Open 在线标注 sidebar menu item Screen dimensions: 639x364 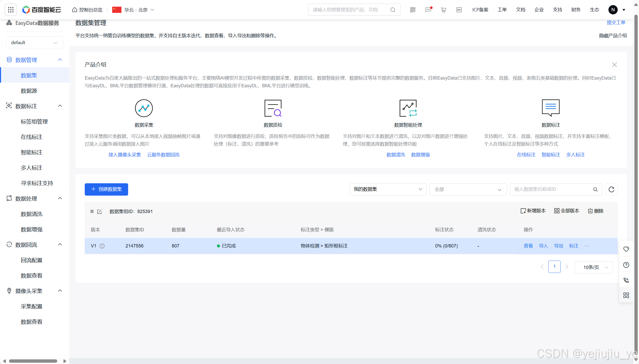pos(31,137)
